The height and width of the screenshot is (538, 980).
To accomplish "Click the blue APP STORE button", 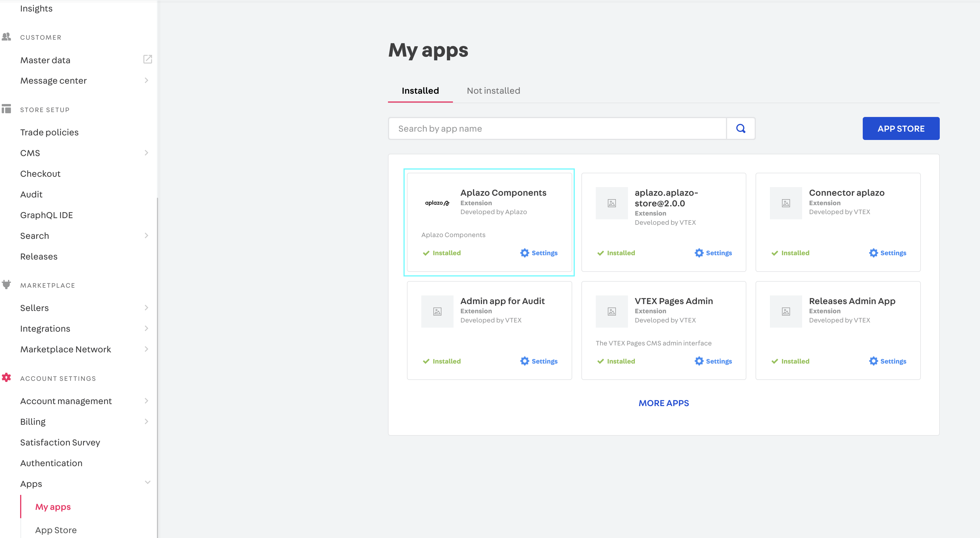I will pos(900,128).
